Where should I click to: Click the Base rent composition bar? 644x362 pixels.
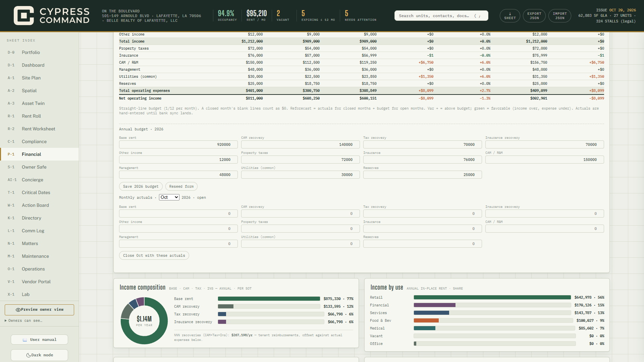[x=269, y=299]
